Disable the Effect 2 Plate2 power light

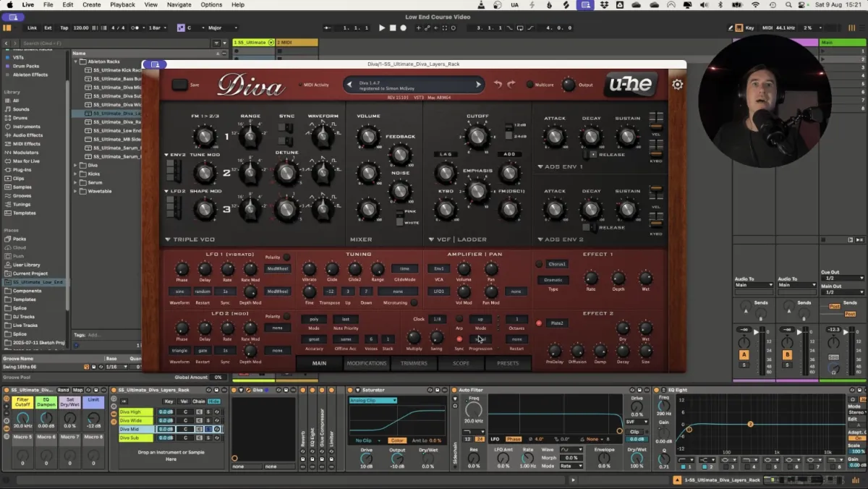point(539,323)
